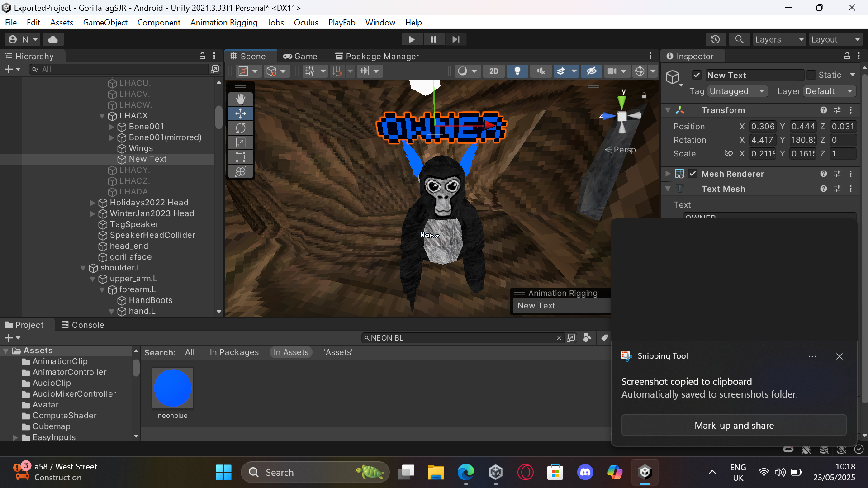
Task: Open Discord from the taskbar
Action: 585,472
